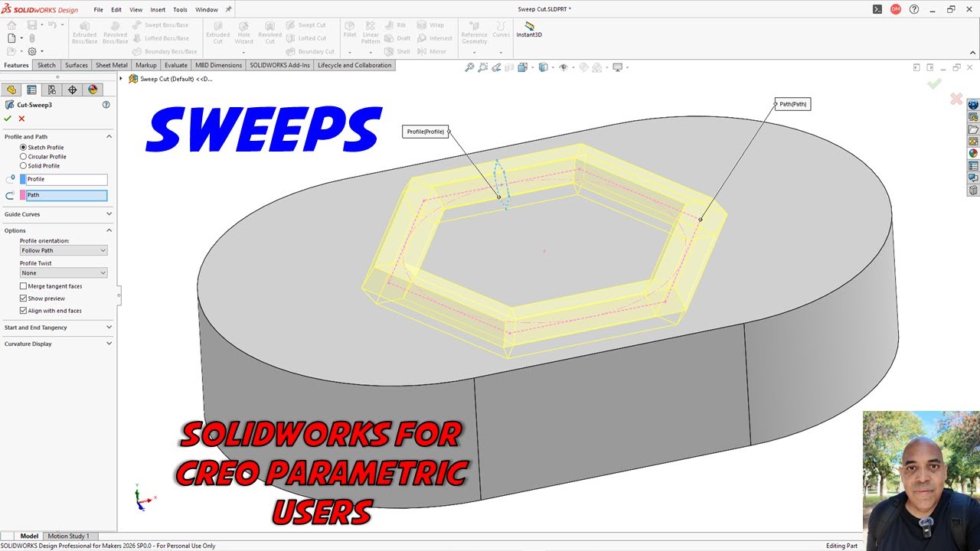This screenshot has width=980, height=551.
Task: Click Path selection box
Action: 67,195
